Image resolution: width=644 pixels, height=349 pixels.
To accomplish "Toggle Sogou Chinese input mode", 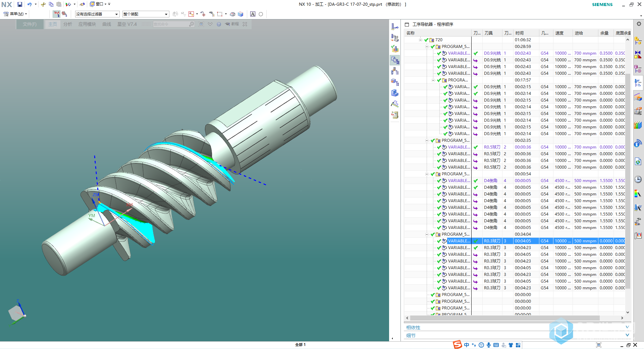I will pyautogui.click(x=467, y=345).
